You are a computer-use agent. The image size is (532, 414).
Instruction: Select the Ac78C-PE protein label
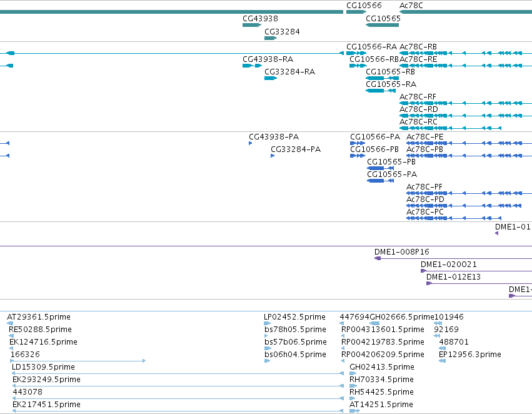pos(424,137)
